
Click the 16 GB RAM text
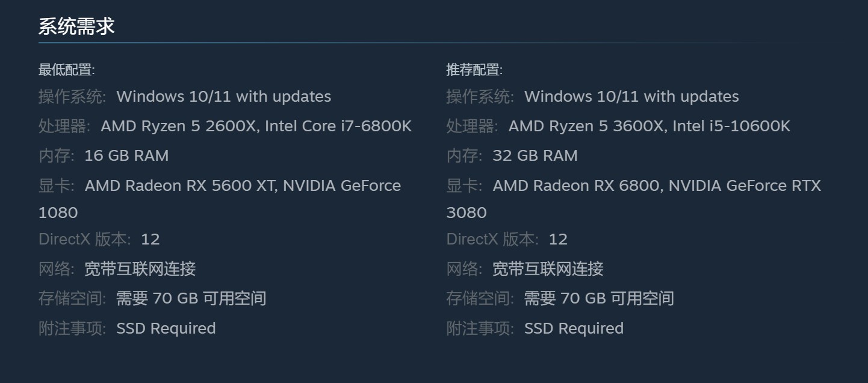(x=126, y=155)
